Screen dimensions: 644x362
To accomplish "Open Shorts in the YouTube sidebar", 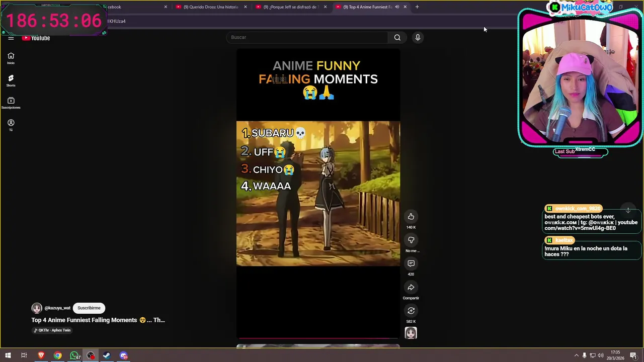I will click(x=11, y=80).
